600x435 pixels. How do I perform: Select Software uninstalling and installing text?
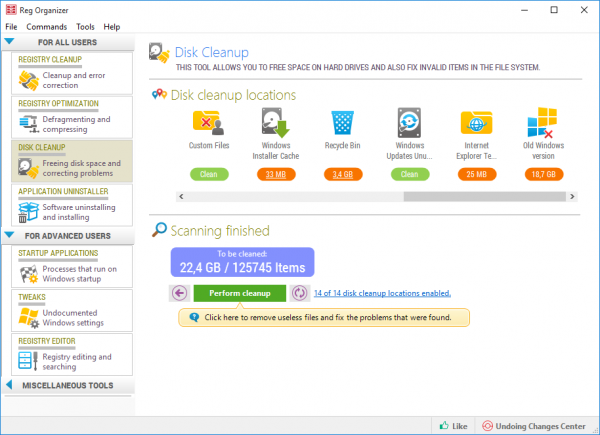point(79,212)
